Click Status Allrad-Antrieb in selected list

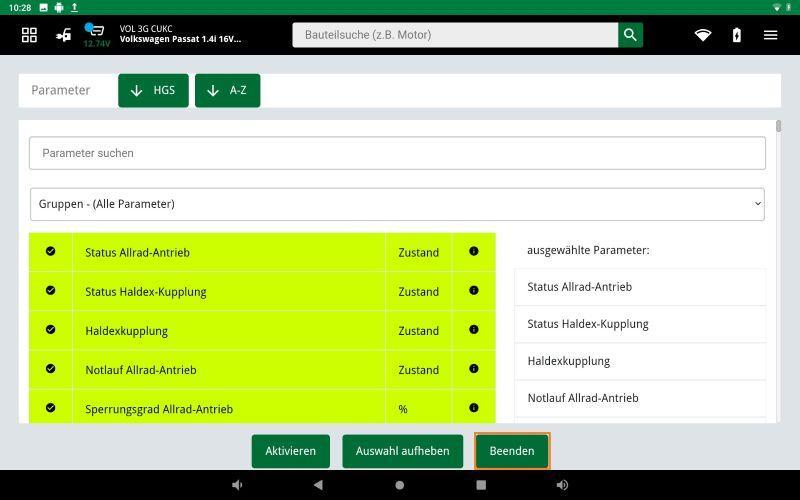tap(640, 287)
